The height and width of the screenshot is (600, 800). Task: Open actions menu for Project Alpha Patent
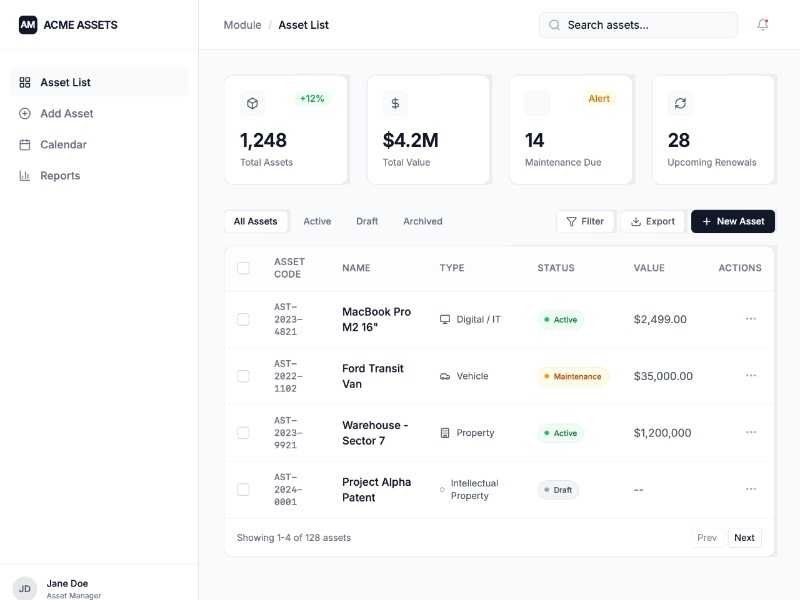click(751, 490)
